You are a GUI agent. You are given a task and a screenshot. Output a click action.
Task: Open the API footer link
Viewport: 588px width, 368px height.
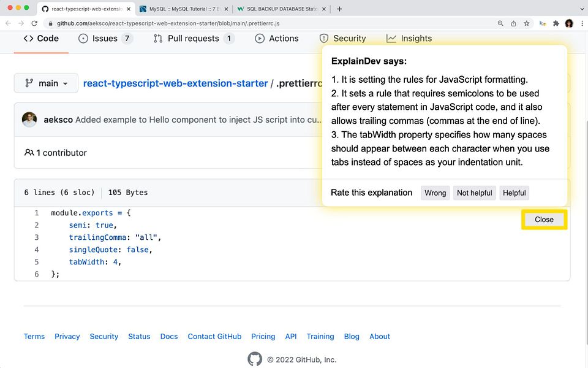click(291, 337)
